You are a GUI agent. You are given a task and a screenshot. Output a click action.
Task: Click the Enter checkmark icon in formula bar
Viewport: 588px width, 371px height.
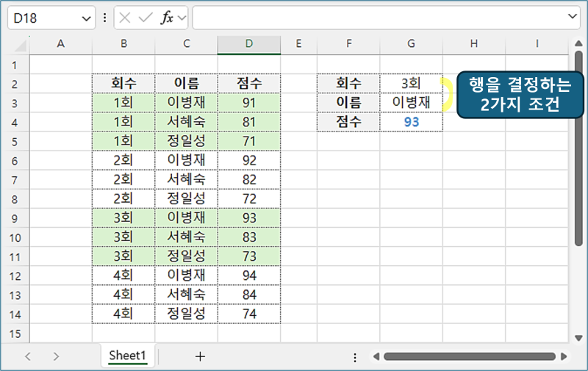click(x=146, y=18)
